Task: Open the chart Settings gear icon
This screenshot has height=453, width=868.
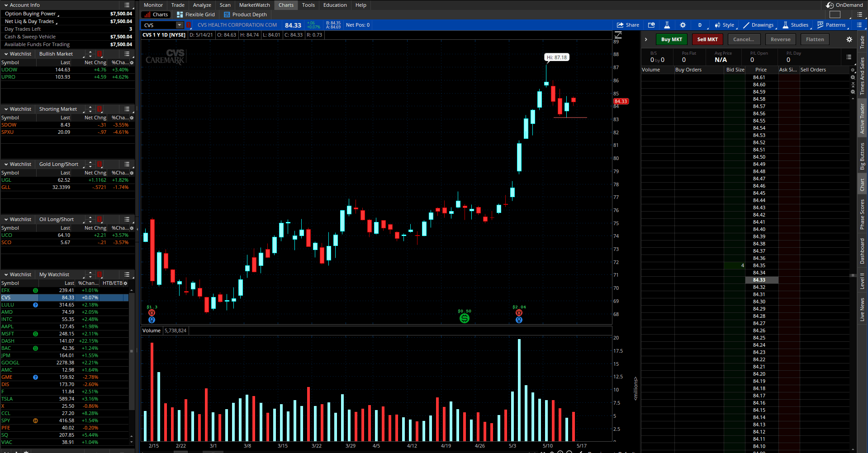Action: [x=683, y=25]
